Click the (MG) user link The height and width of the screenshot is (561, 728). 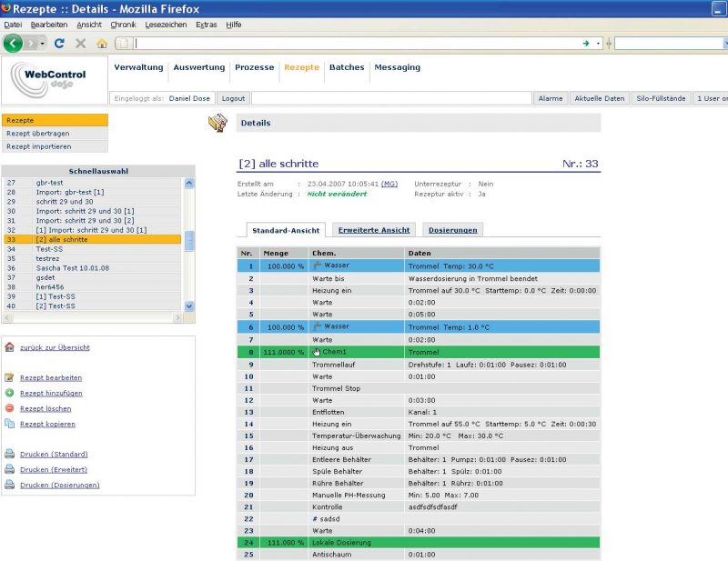pos(389,184)
